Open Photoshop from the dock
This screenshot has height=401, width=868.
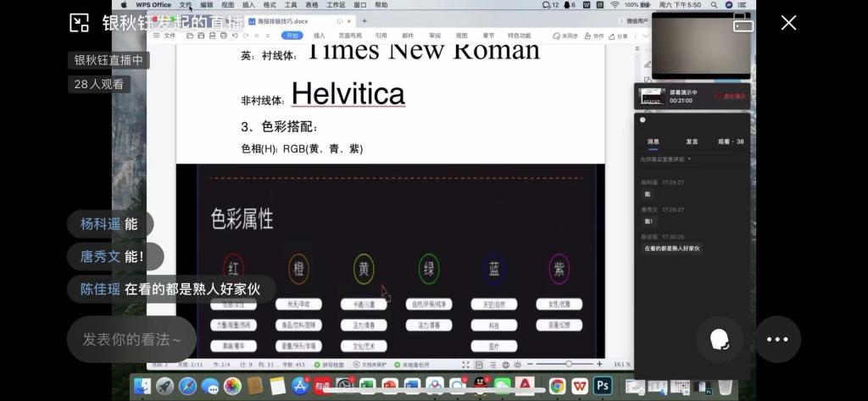[x=603, y=387]
